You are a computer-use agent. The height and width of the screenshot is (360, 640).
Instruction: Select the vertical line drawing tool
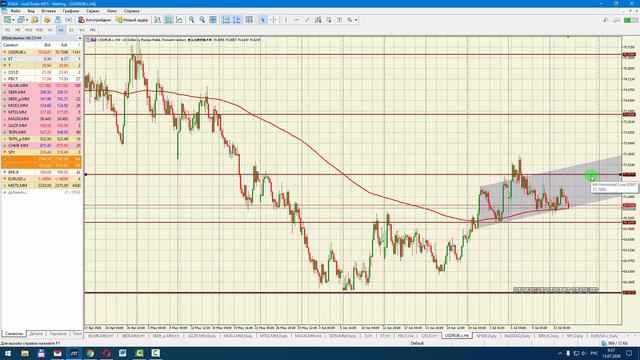pos(286,20)
